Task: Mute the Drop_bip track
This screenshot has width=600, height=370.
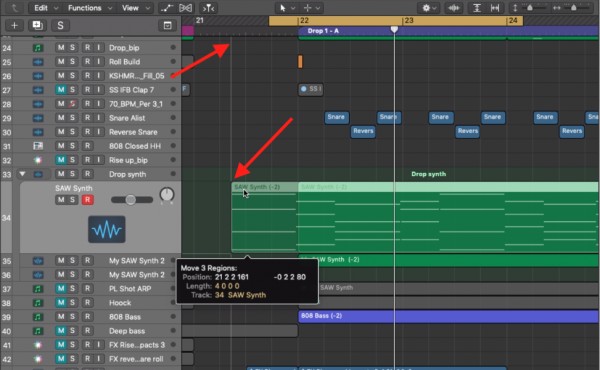Action: point(61,47)
